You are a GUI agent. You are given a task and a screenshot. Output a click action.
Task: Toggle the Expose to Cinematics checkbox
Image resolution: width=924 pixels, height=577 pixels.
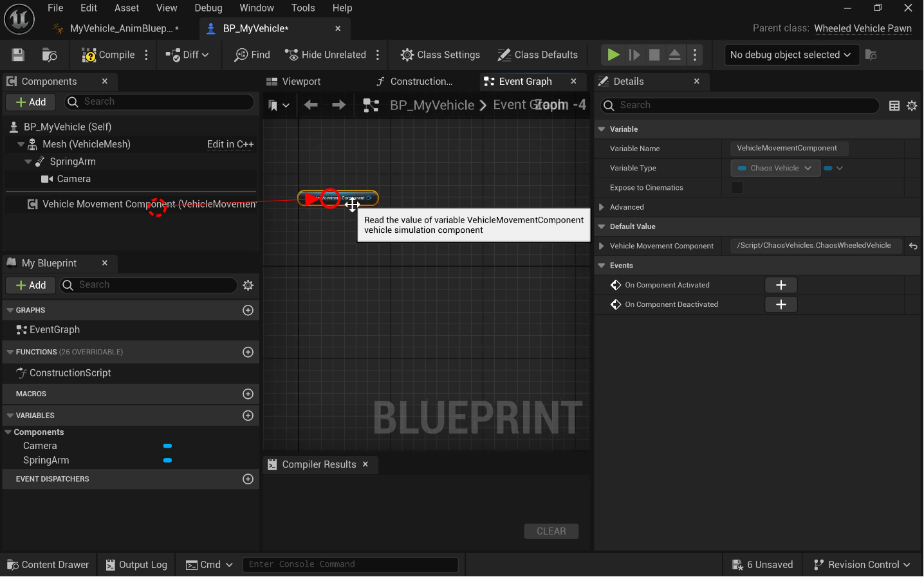pos(737,187)
